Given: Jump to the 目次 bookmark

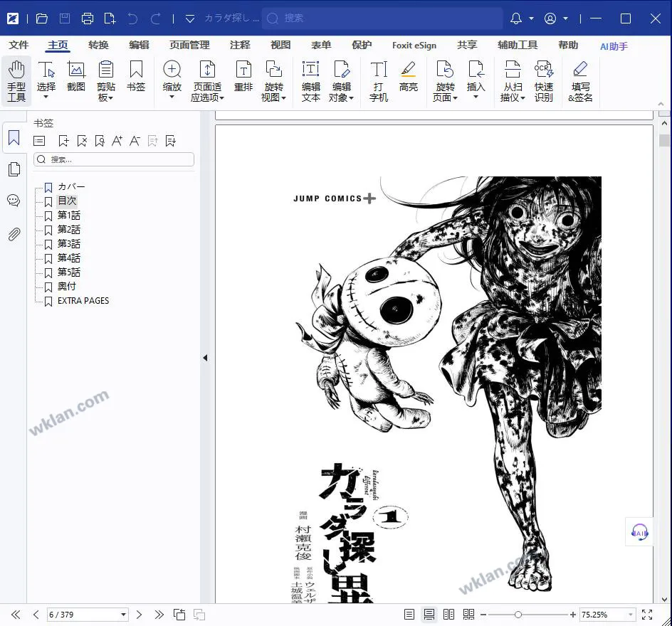Looking at the screenshot, I should tap(67, 201).
